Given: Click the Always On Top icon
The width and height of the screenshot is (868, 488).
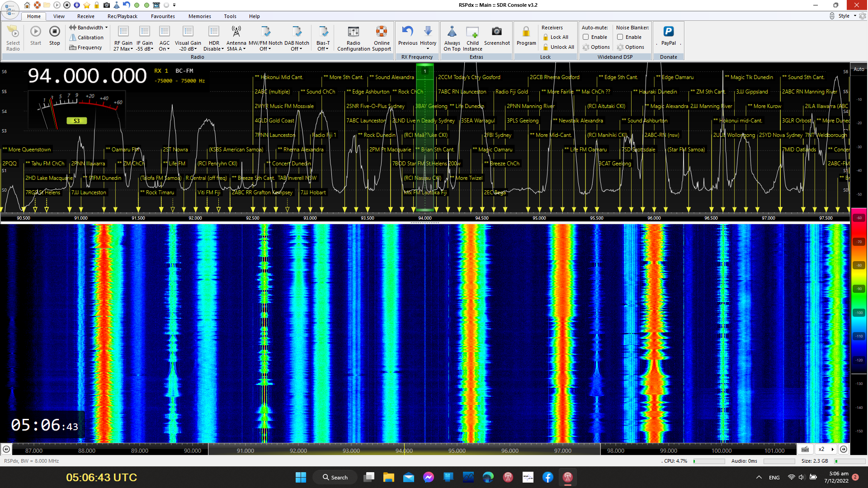Looking at the screenshot, I should point(452,32).
